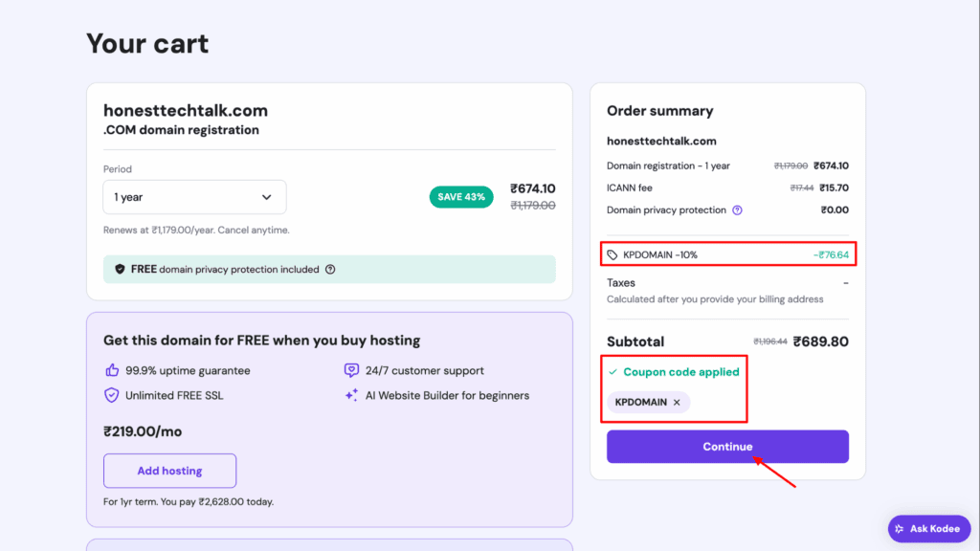Click the Kodee robot icon in the corner

901,528
